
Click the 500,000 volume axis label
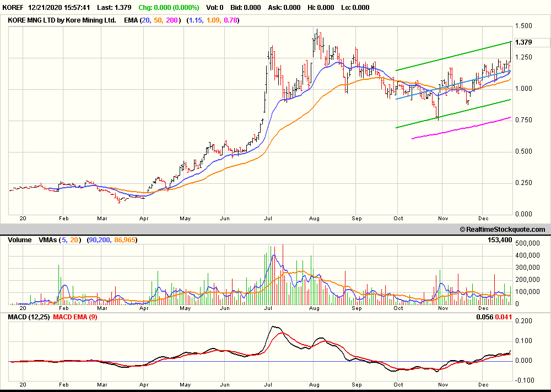528,244
